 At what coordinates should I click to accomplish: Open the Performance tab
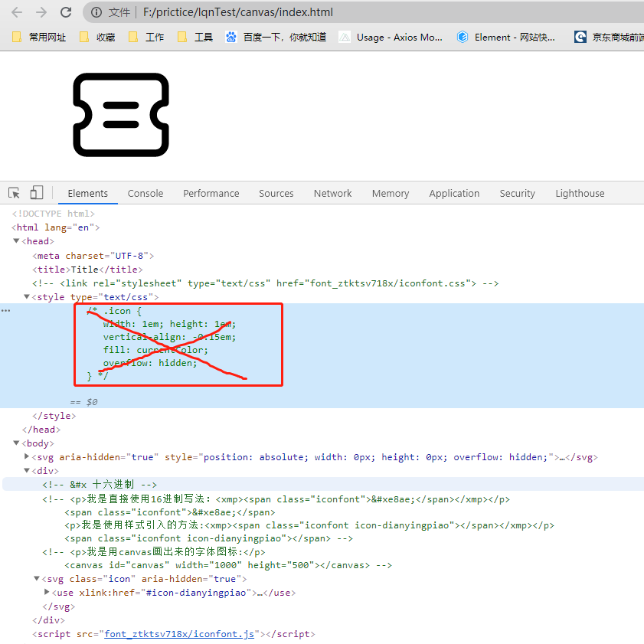tap(211, 194)
